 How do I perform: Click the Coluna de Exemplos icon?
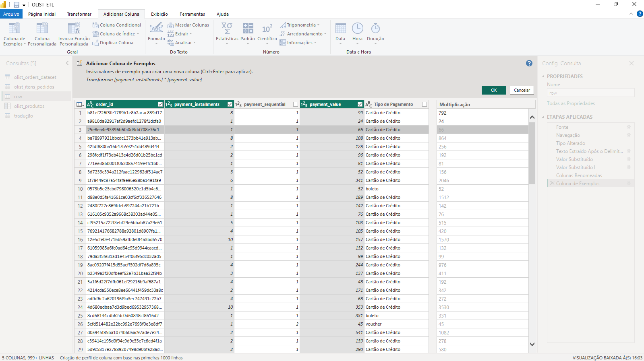[x=14, y=28]
